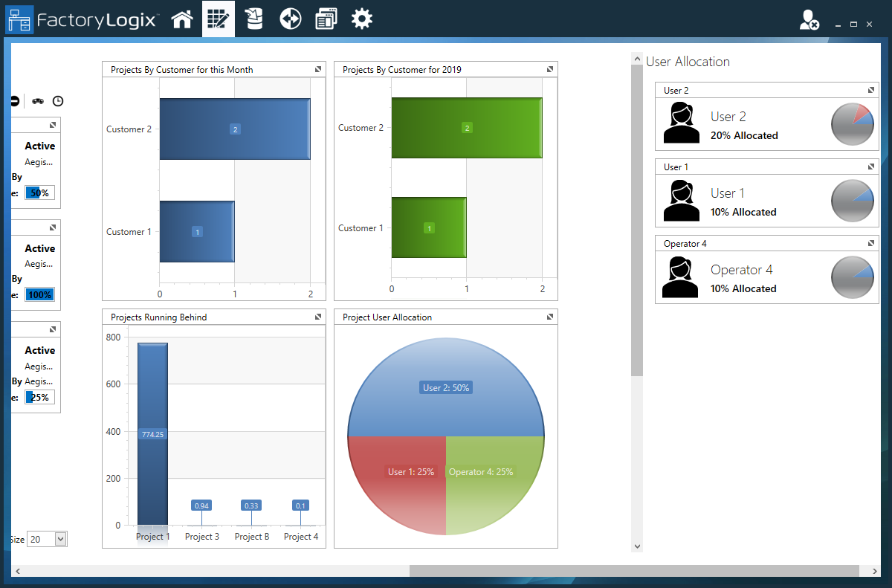
Task: Click the clock history icon
Action: 57,100
